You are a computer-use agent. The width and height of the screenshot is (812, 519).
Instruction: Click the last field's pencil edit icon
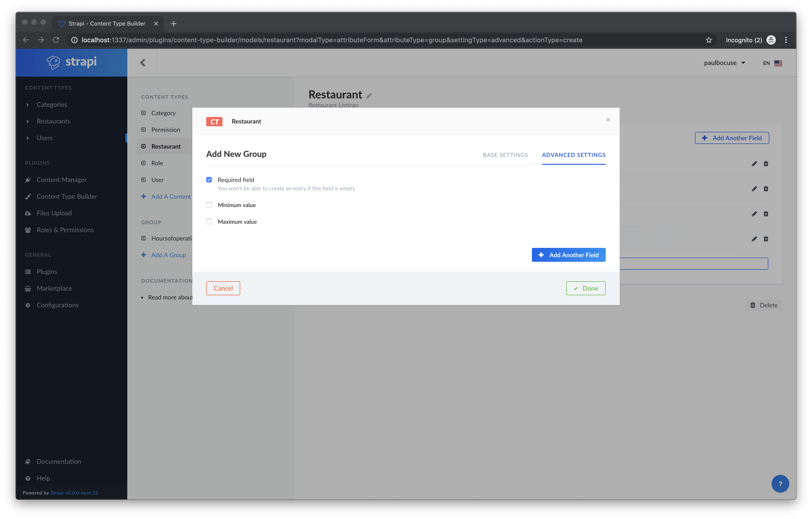754,239
